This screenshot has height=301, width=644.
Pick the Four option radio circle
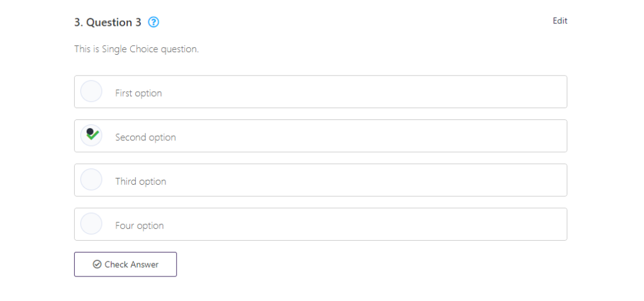pyautogui.click(x=91, y=224)
